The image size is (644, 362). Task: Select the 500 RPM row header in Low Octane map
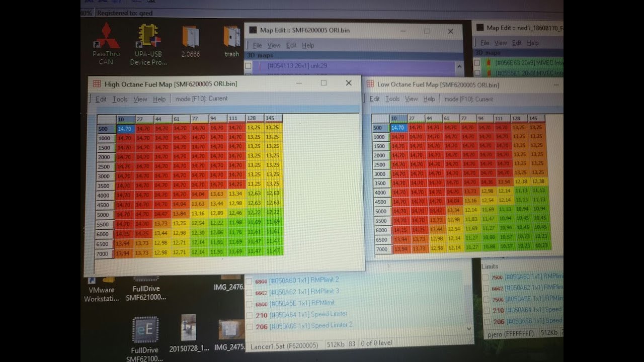pos(380,128)
